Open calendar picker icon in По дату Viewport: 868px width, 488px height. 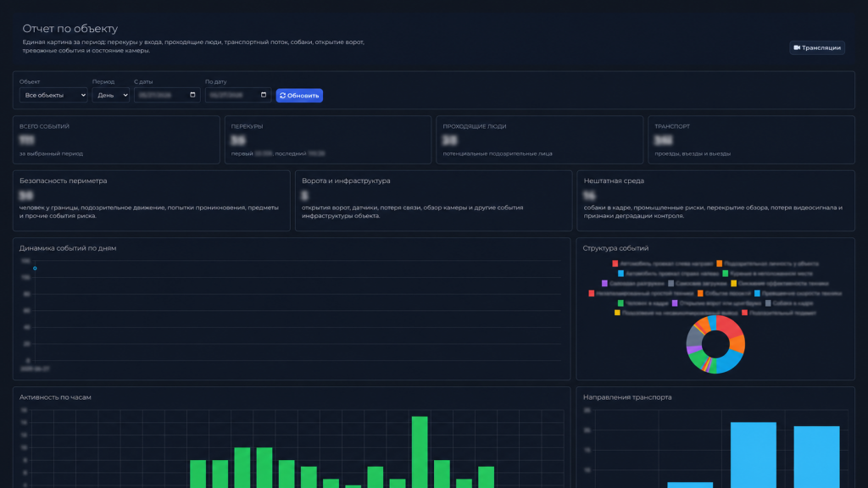tap(264, 95)
